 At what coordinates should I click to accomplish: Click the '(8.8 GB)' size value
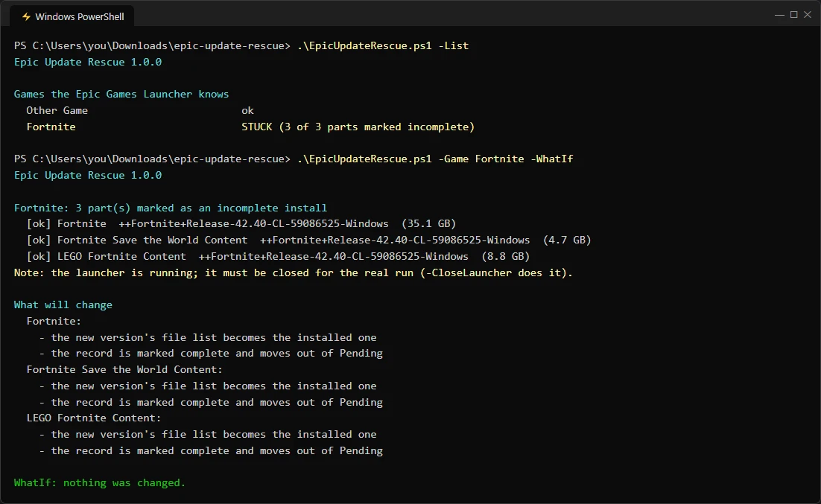506,256
